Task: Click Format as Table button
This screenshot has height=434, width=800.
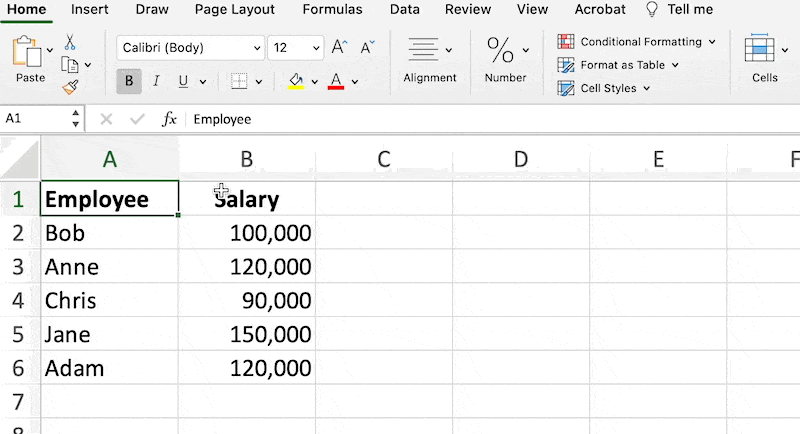Action: click(x=618, y=65)
